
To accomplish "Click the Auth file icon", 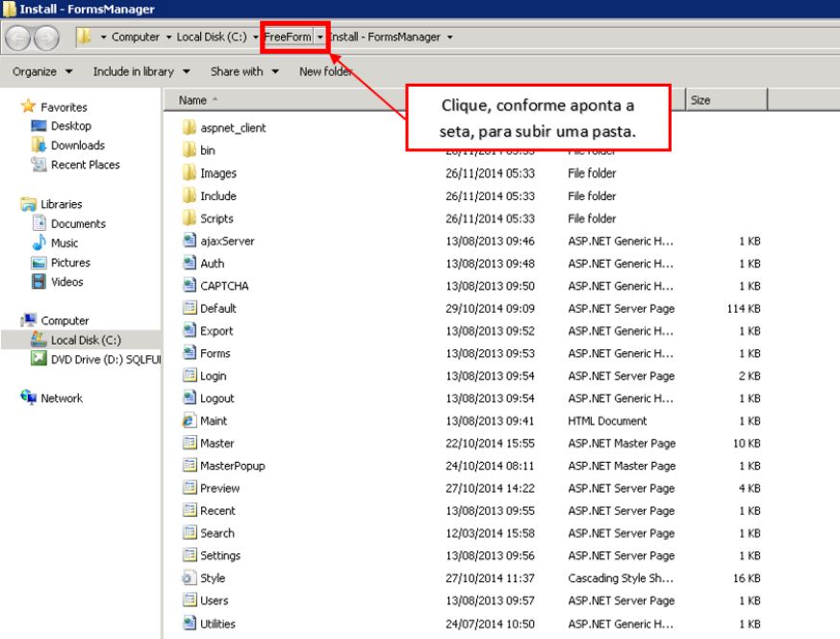I will (x=190, y=263).
